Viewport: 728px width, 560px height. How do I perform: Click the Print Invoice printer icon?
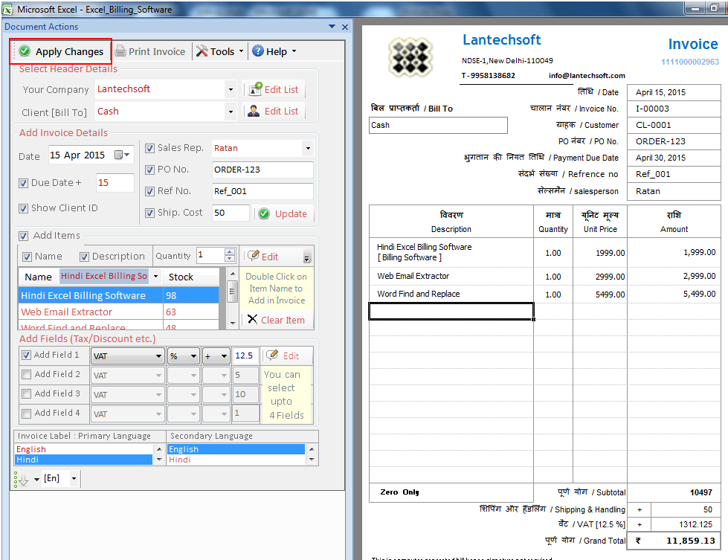[120, 51]
